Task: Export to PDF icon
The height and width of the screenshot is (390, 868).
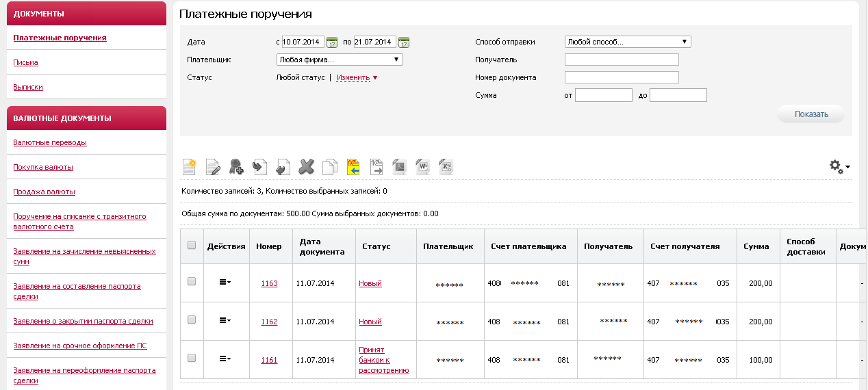Action: pyautogui.click(x=400, y=166)
